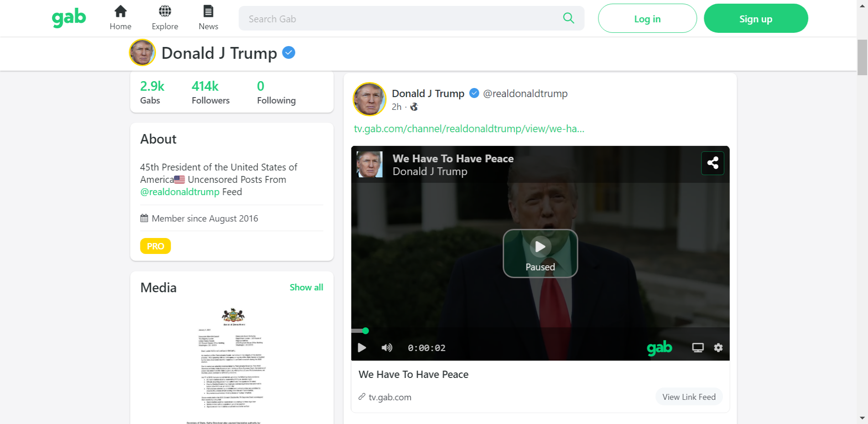Click the scrollbar down arrow

pyautogui.click(x=862, y=418)
